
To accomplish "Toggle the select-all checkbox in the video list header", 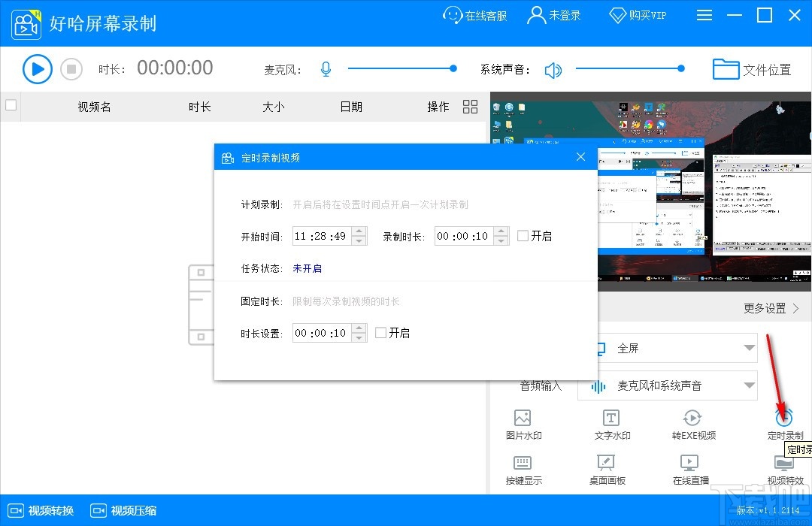I will tap(11, 106).
